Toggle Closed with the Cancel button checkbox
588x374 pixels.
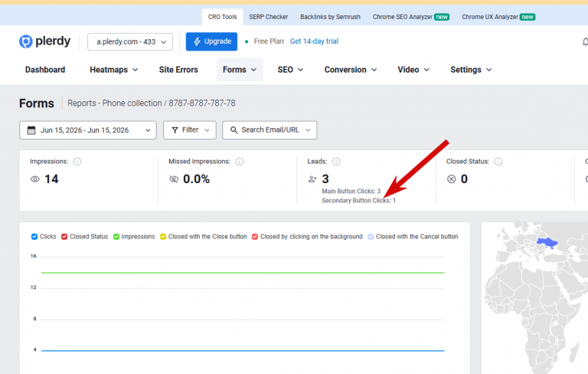click(x=371, y=237)
